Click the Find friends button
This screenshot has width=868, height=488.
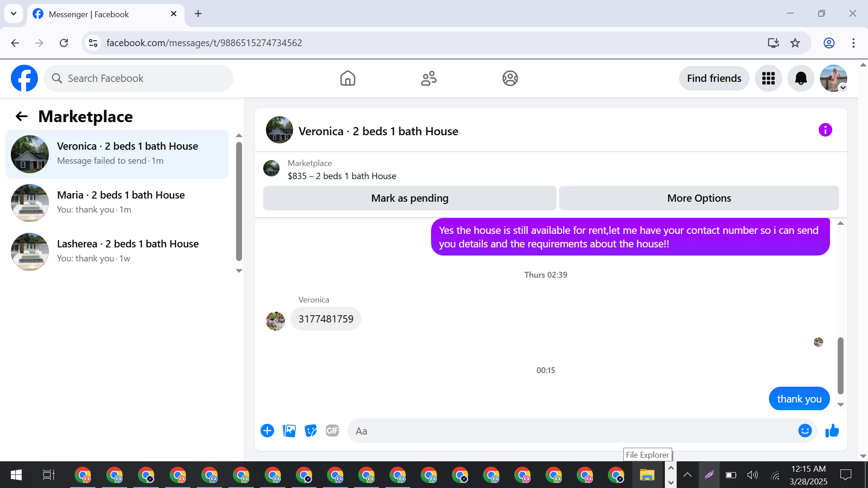click(714, 78)
